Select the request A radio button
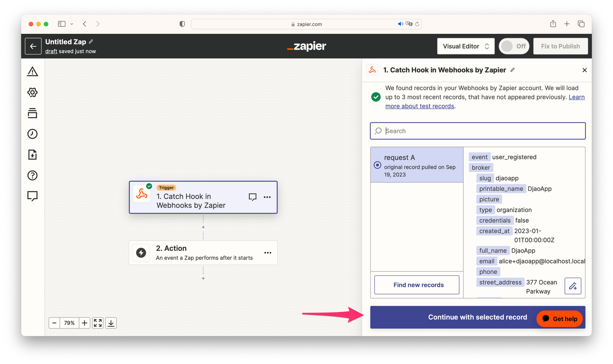This screenshot has width=613, height=364. click(x=378, y=165)
